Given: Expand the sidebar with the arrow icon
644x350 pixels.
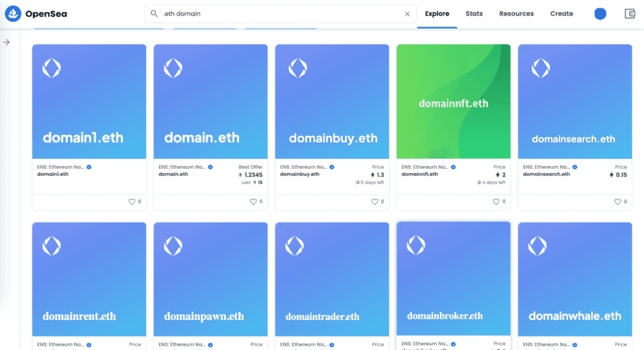Looking at the screenshot, I should tap(6, 42).
